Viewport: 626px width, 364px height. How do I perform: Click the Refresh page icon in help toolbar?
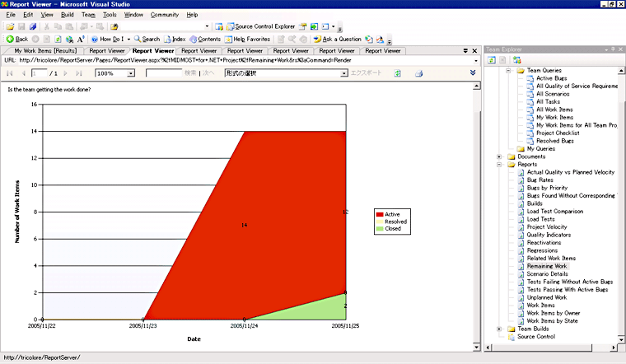[x=58, y=39]
